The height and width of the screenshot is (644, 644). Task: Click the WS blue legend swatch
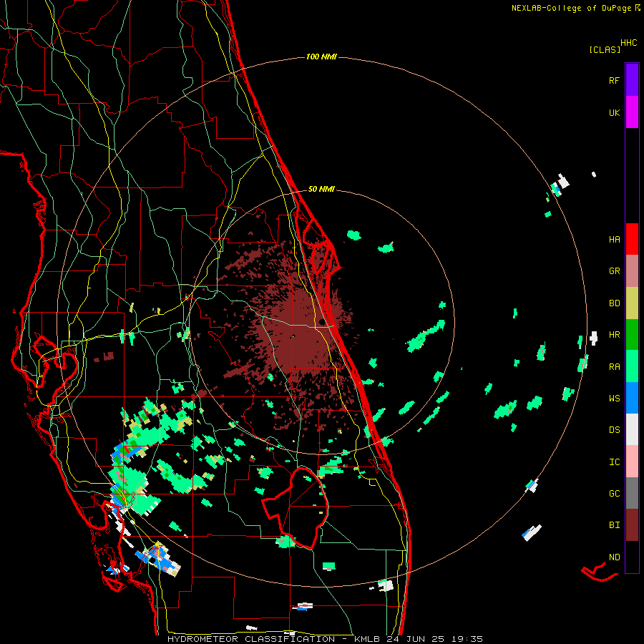[632, 398]
